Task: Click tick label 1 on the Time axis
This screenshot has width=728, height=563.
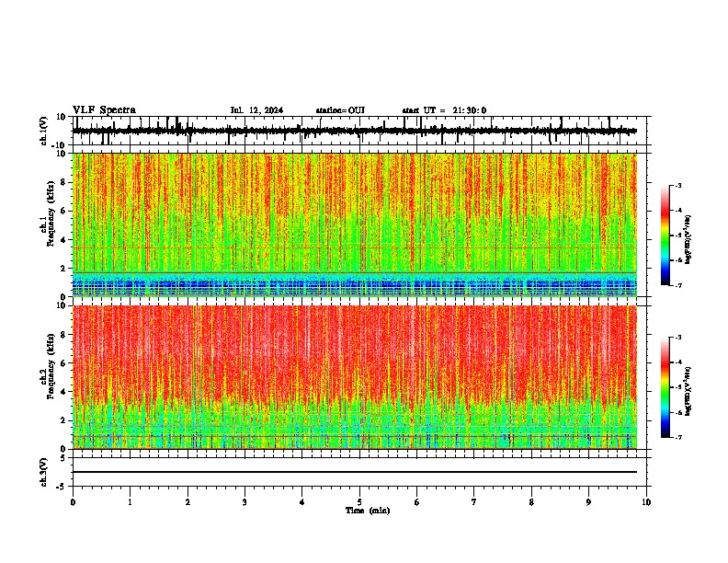Action: (x=130, y=502)
